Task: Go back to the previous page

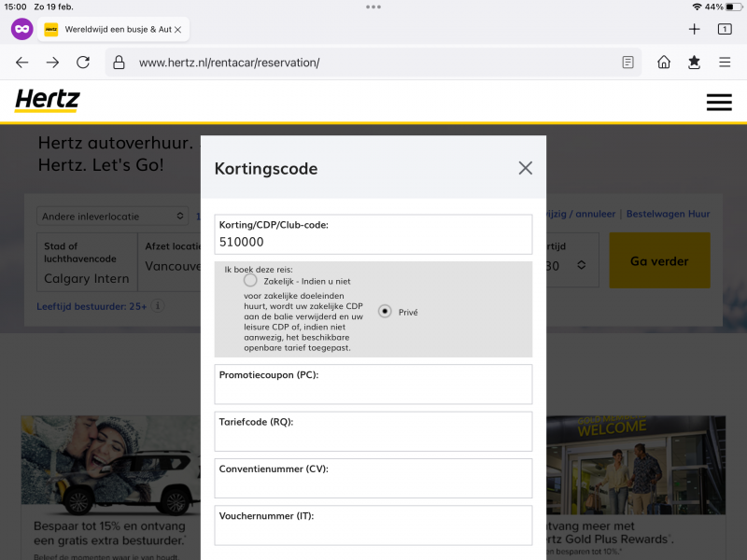Action: point(22,63)
